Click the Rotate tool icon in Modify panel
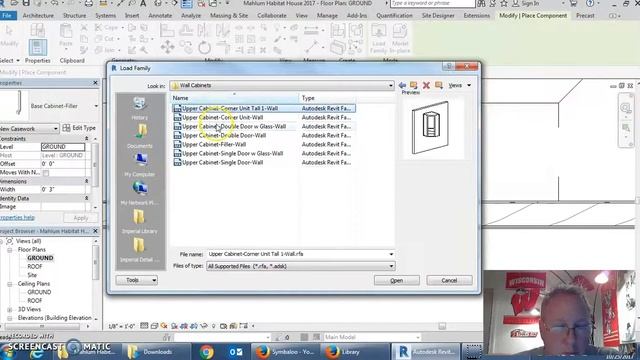The height and width of the screenshot is (360, 640). [204, 48]
